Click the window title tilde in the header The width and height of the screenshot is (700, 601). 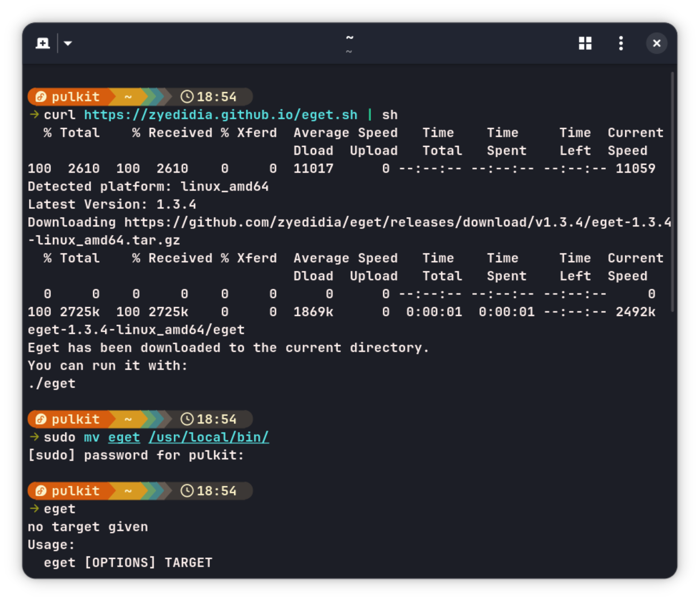click(350, 38)
